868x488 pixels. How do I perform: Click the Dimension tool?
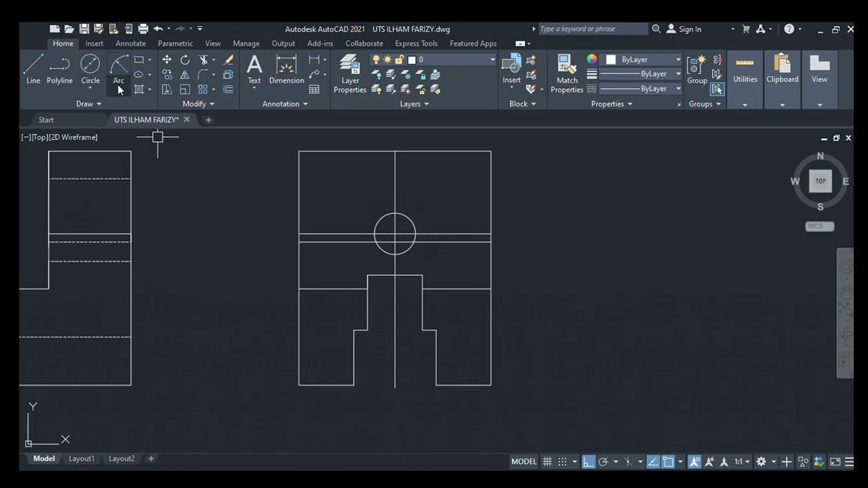pos(286,70)
